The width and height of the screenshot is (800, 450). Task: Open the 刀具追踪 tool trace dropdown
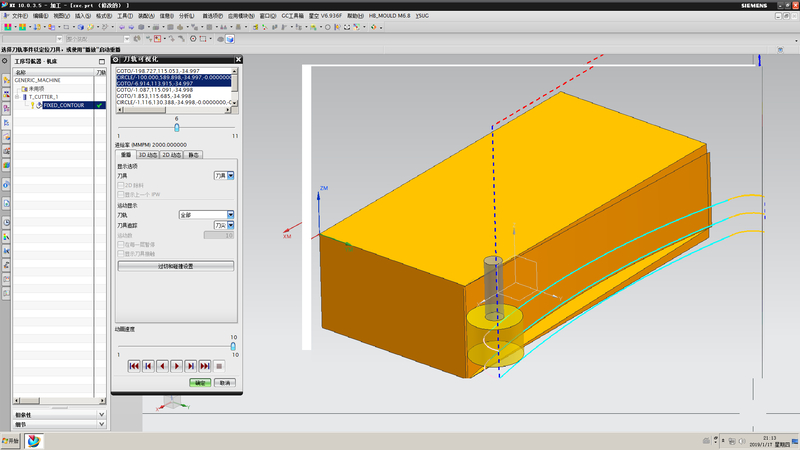coord(231,225)
